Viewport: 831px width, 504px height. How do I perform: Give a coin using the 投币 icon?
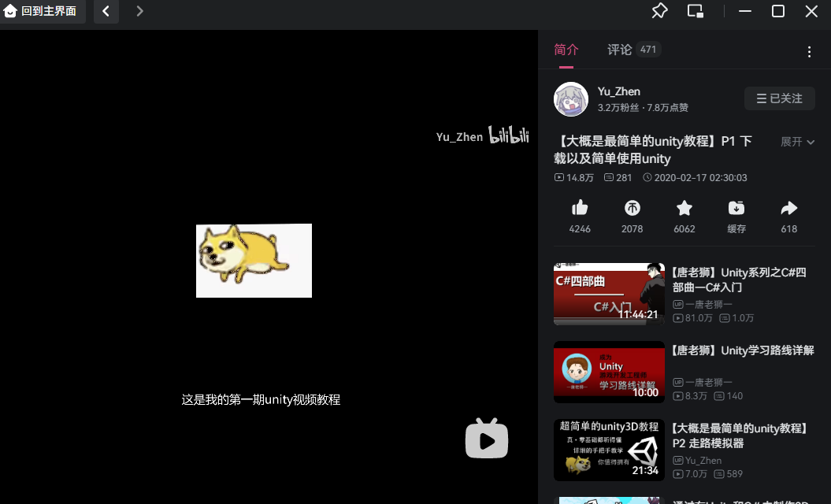point(632,214)
